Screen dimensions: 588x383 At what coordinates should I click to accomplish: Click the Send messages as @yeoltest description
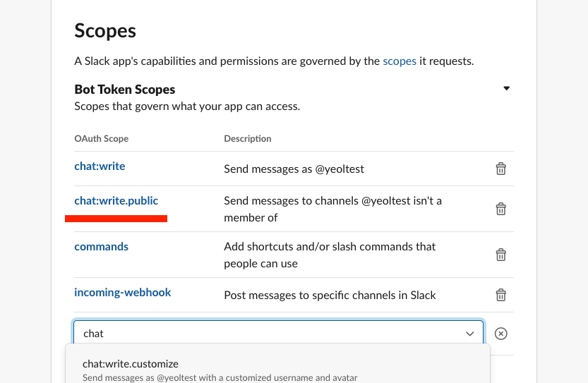[294, 169]
